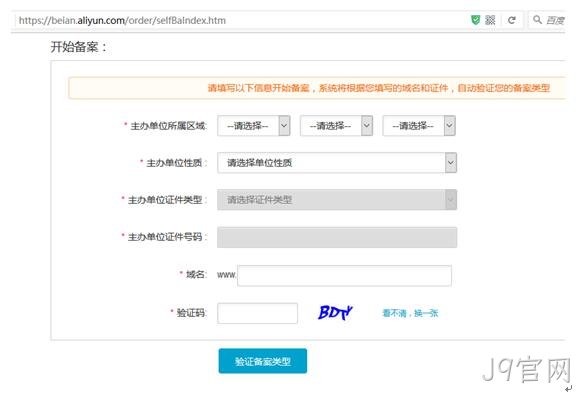The height and width of the screenshot is (394, 583).
Task: Click the search magnifier icon
Action: (x=537, y=19)
